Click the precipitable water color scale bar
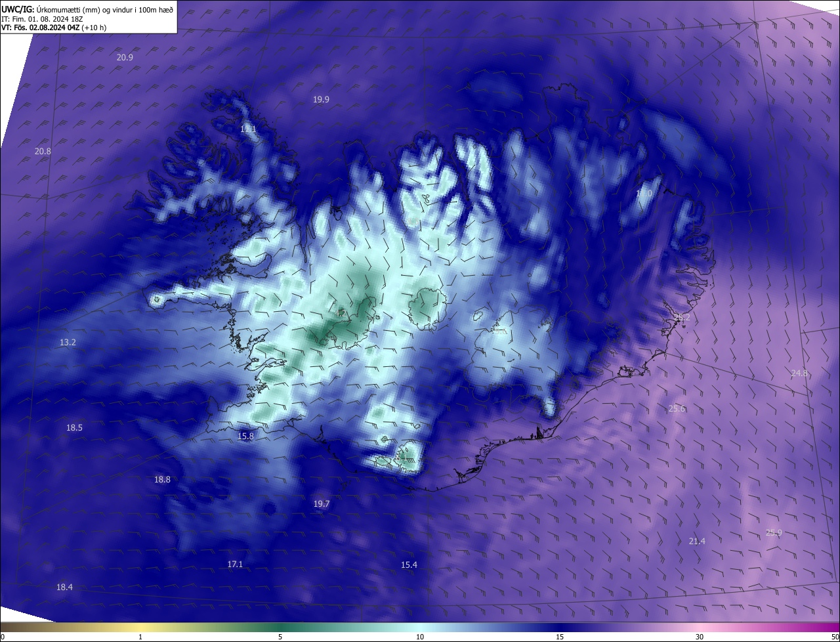 click(420, 627)
